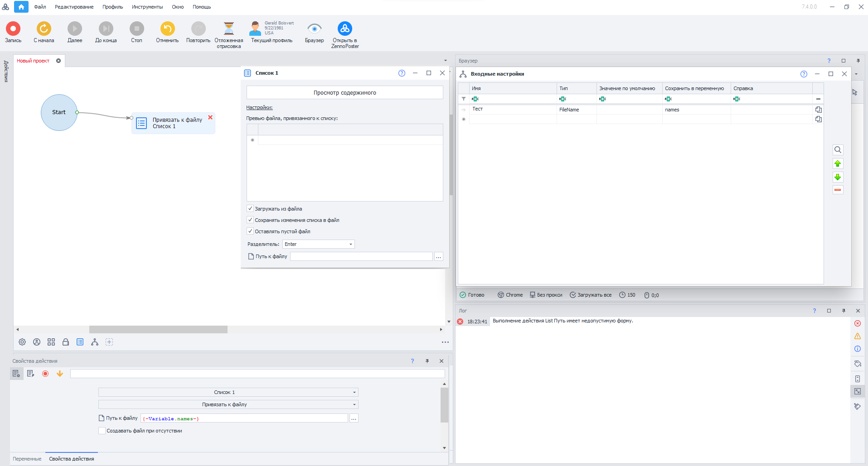Viewport: 868px width, 466px height.
Task: Toggle warning messages filter in the log
Action: [858, 336]
